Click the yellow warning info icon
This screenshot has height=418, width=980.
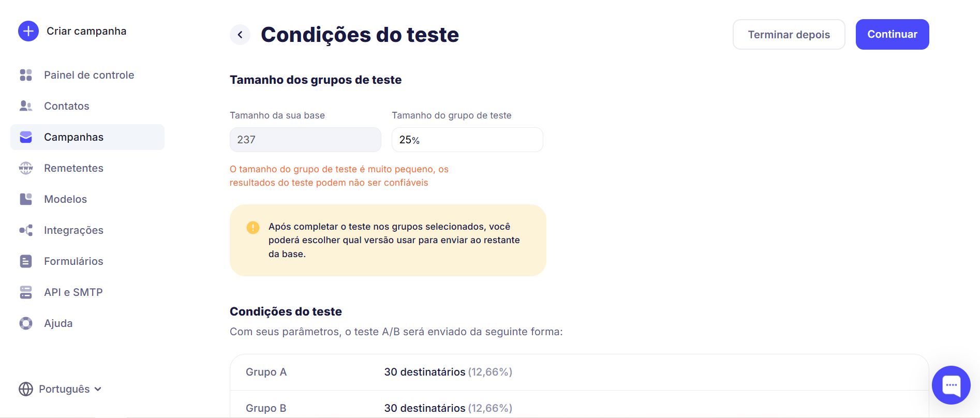coord(253,228)
